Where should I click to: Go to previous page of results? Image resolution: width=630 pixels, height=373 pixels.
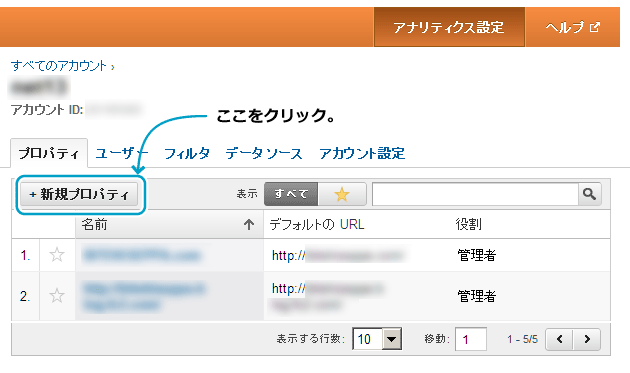pos(559,339)
